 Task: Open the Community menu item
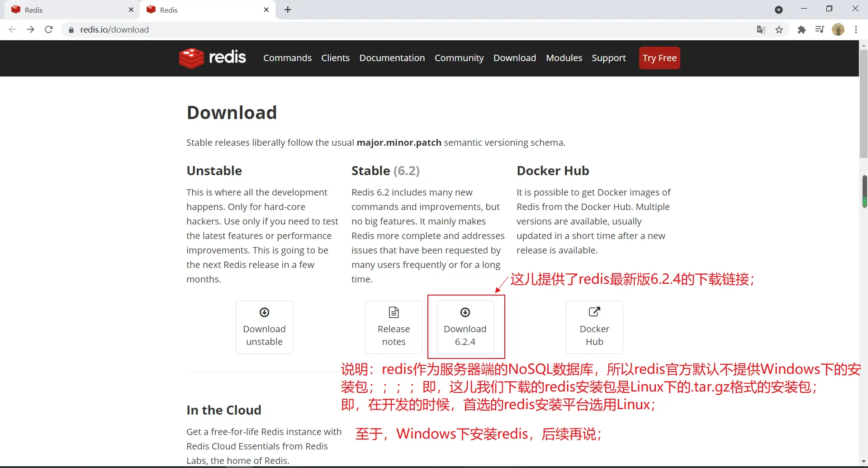tap(459, 58)
